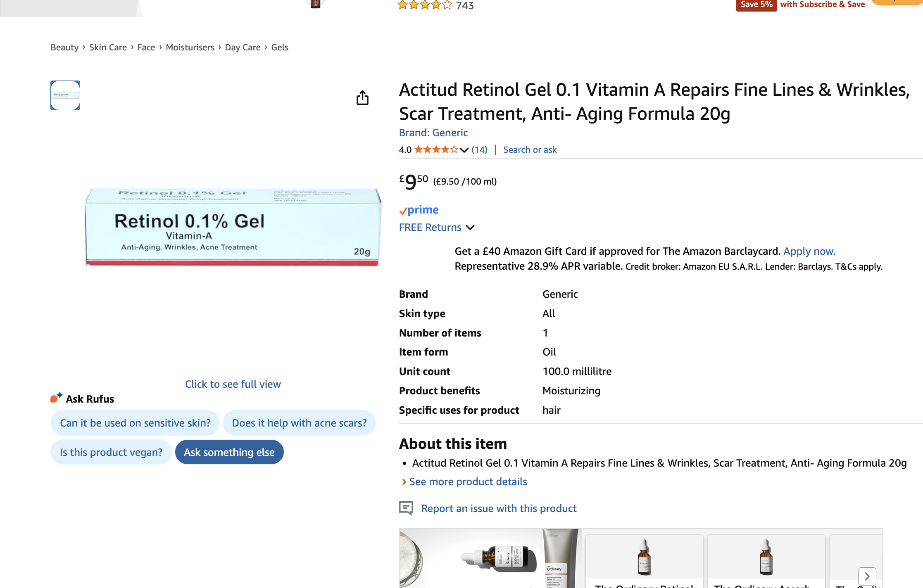Click the next arrow on product carousel

pyautogui.click(x=867, y=576)
